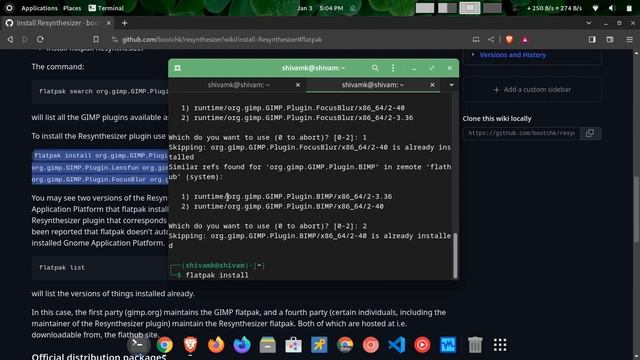640x360 pixels.
Task: Close the first shivamk@shivam terminal tab
Action: point(298,85)
